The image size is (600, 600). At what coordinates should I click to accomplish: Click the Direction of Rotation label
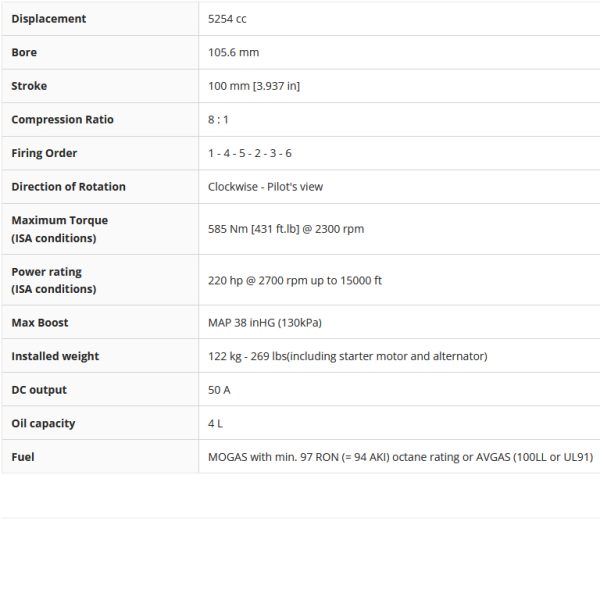pyautogui.click(x=68, y=187)
